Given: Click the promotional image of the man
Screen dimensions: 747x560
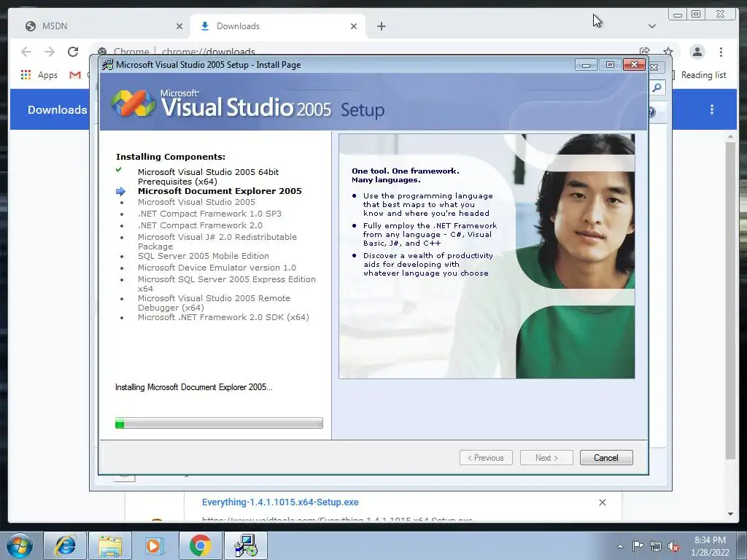Looking at the screenshot, I should (x=487, y=256).
